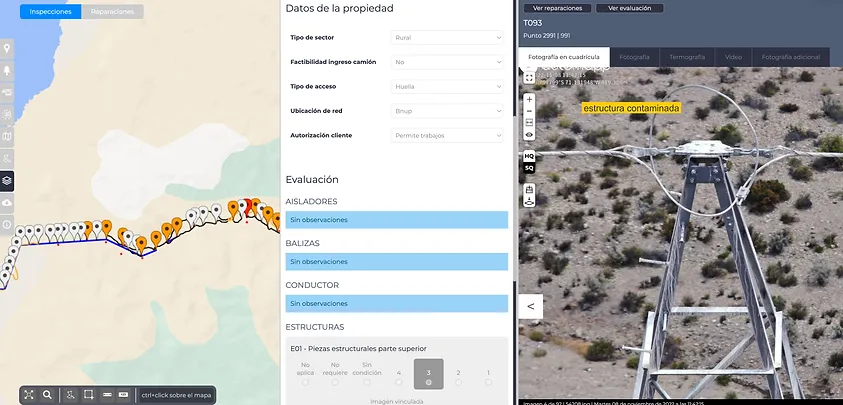Select rating 3 for E01

428,382
